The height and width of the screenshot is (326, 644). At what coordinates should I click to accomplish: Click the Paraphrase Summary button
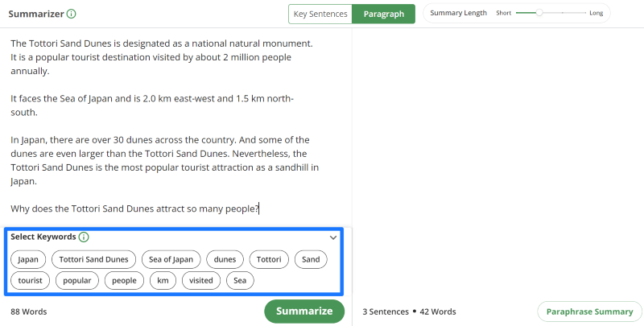(589, 312)
